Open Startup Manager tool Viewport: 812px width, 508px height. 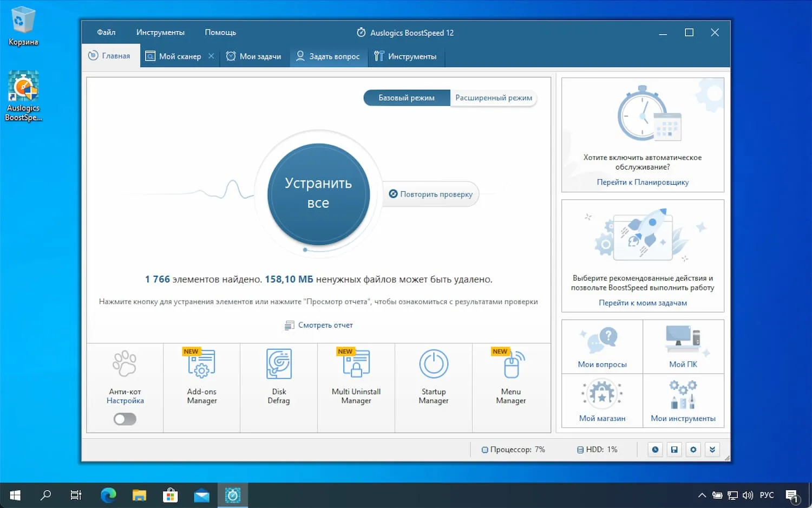[x=434, y=376]
